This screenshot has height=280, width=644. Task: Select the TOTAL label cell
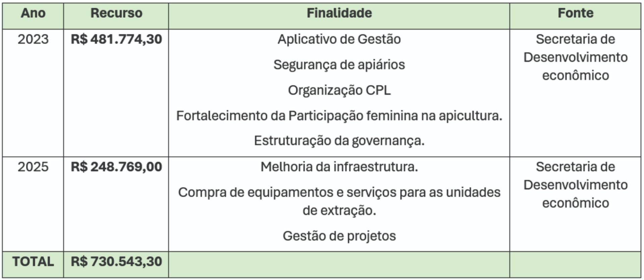(33, 262)
